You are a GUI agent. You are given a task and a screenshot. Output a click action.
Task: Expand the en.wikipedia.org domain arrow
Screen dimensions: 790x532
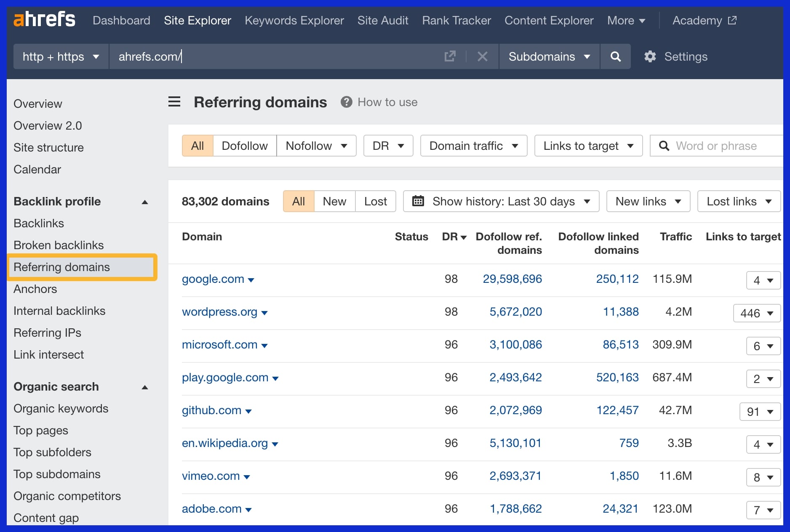click(275, 444)
